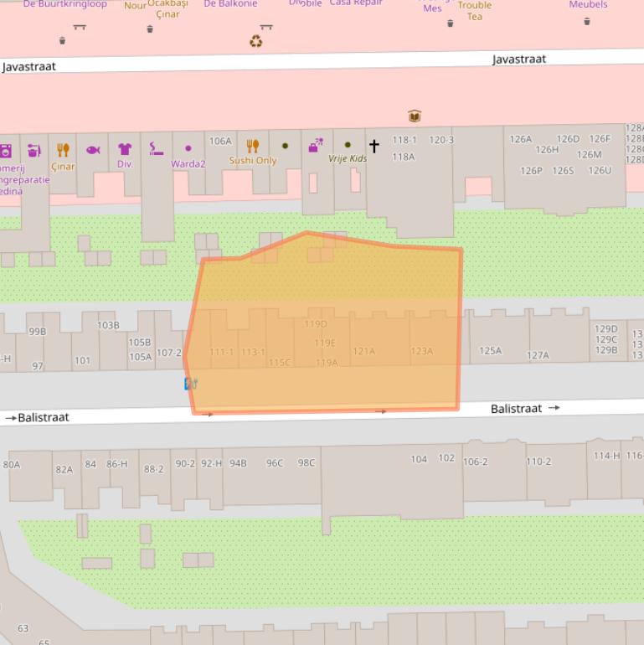Click house number 98C on Balistraat
This screenshot has width=644, height=645.
click(307, 463)
